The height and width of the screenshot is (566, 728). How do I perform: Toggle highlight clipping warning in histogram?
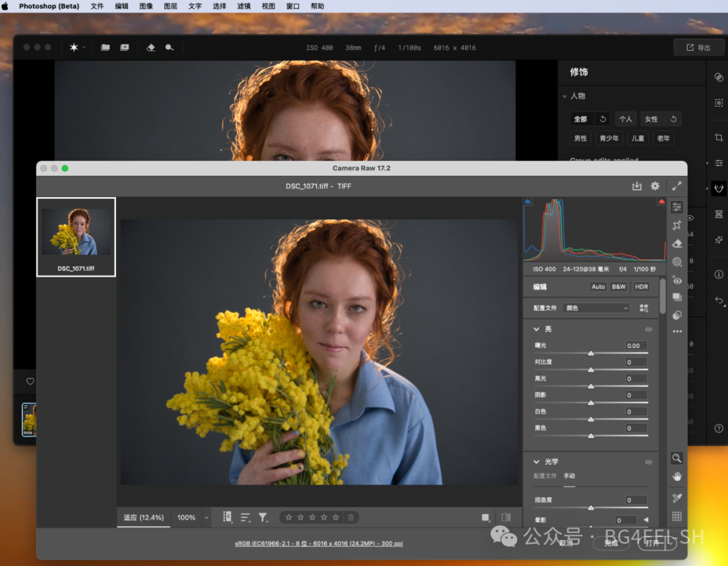pyautogui.click(x=661, y=202)
